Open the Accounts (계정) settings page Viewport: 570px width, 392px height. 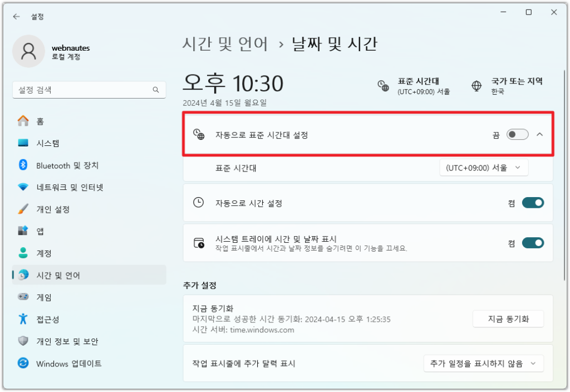(x=44, y=253)
